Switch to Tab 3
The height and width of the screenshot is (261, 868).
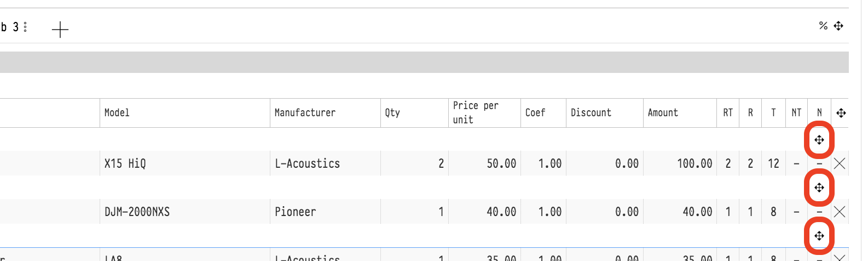(10, 27)
